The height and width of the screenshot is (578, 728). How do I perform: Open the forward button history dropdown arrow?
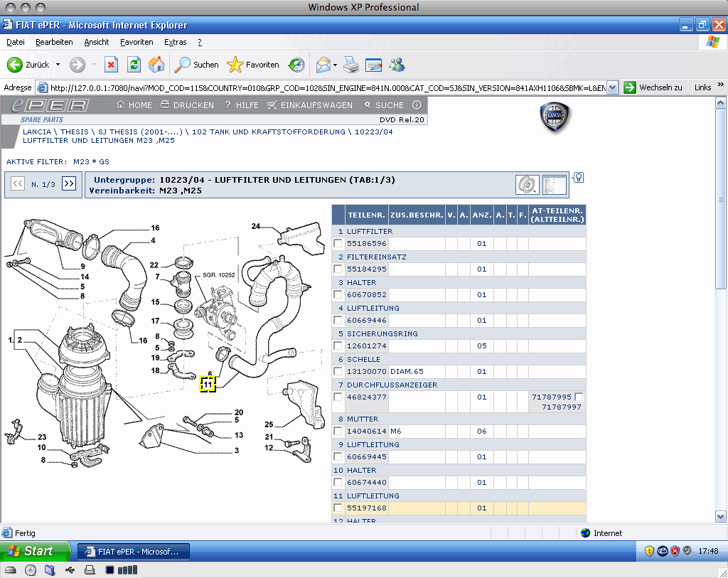tap(94, 65)
